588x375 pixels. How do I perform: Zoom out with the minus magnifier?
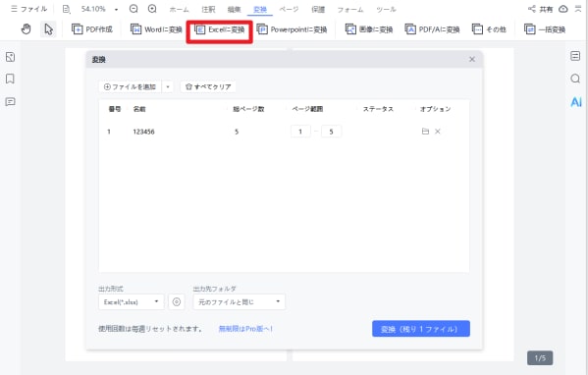pyautogui.click(x=134, y=9)
